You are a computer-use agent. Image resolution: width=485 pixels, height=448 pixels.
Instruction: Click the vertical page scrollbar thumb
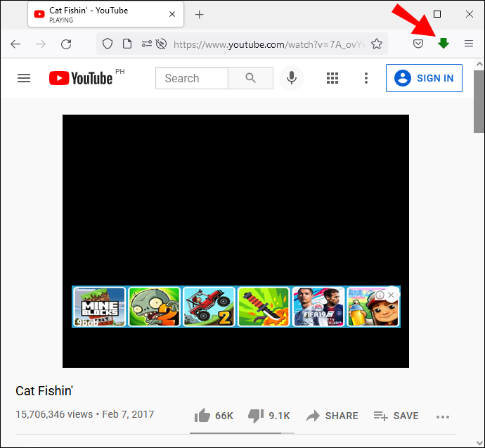(479, 101)
